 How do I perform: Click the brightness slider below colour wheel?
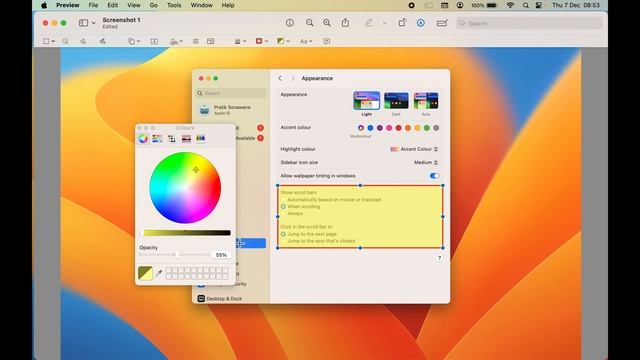point(186,233)
